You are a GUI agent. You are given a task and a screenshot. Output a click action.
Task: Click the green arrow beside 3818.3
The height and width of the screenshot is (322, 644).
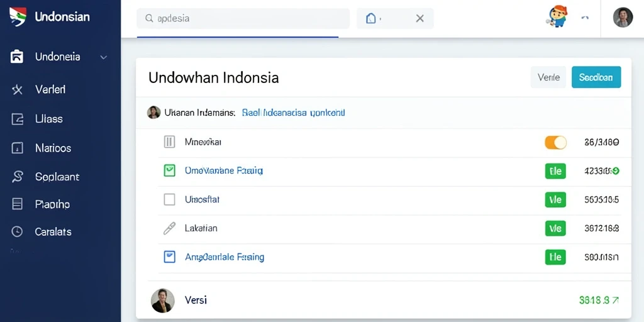click(615, 300)
